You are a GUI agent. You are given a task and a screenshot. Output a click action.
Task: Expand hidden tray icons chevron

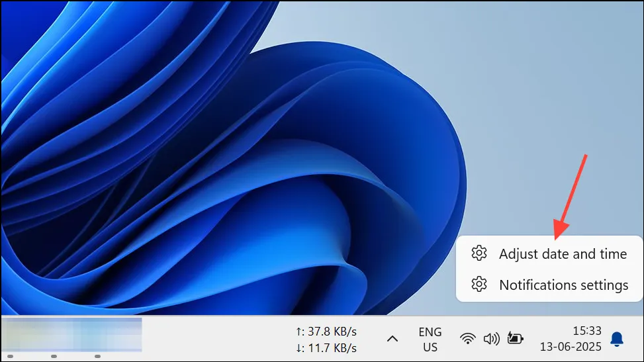392,339
